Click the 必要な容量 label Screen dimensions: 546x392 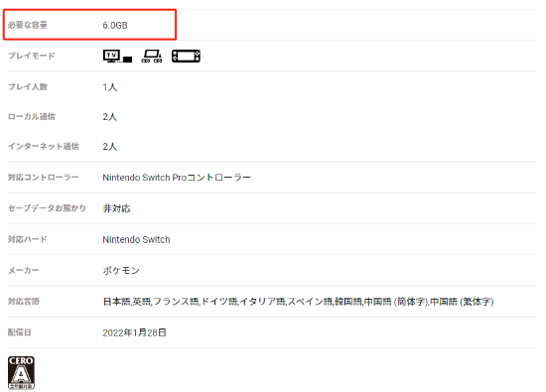(28, 25)
